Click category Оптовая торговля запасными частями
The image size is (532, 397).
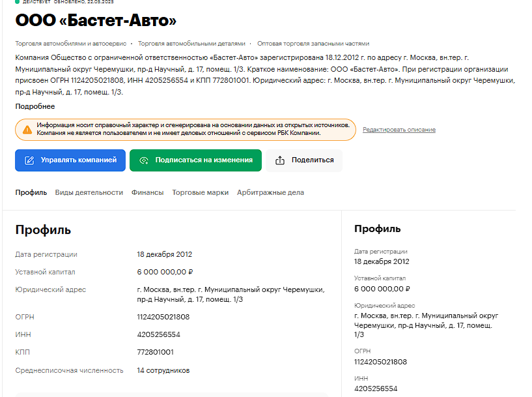[x=313, y=44]
